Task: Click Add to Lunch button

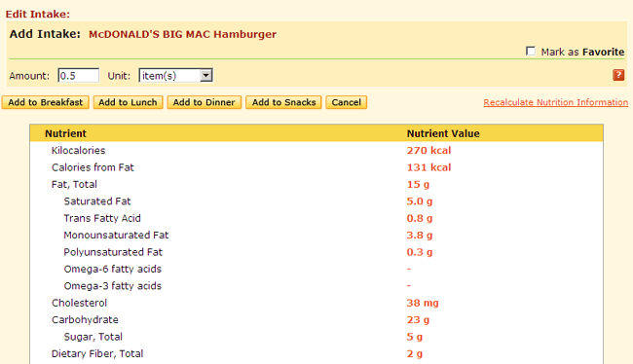Action: click(128, 102)
